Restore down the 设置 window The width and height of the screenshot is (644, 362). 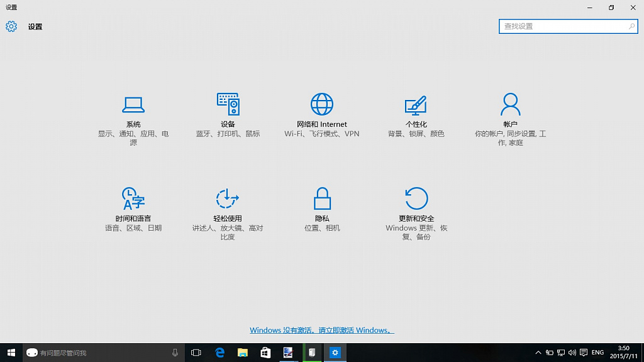(611, 8)
